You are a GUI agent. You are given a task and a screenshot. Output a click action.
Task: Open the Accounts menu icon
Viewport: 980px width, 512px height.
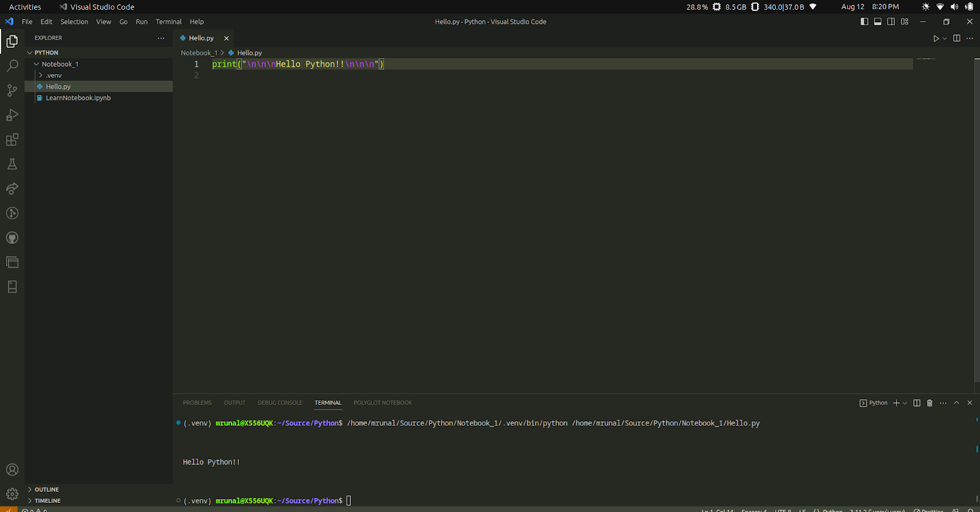pos(12,470)
